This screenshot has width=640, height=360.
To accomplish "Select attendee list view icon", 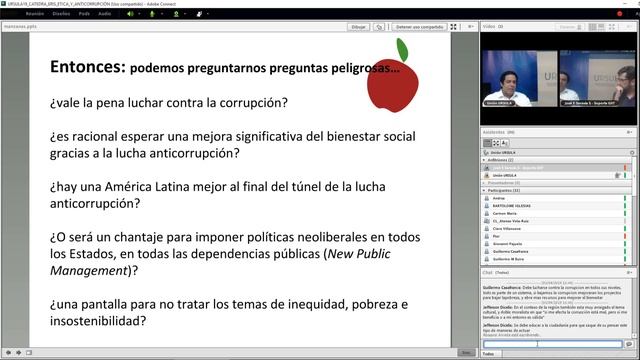I will point(487,143).
